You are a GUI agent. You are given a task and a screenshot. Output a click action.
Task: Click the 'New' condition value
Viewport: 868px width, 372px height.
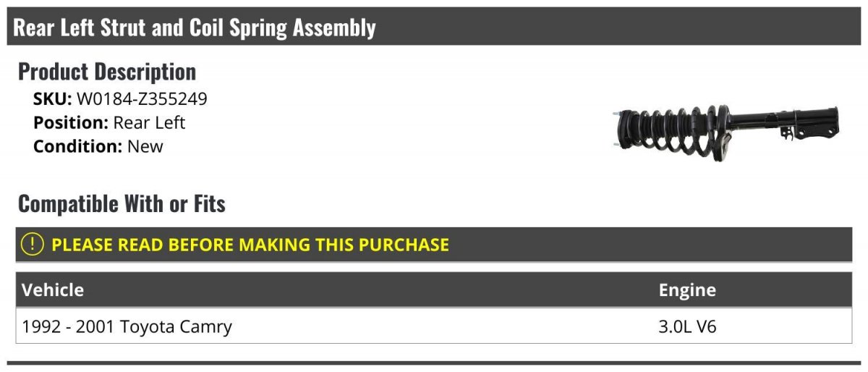(145, 146)
